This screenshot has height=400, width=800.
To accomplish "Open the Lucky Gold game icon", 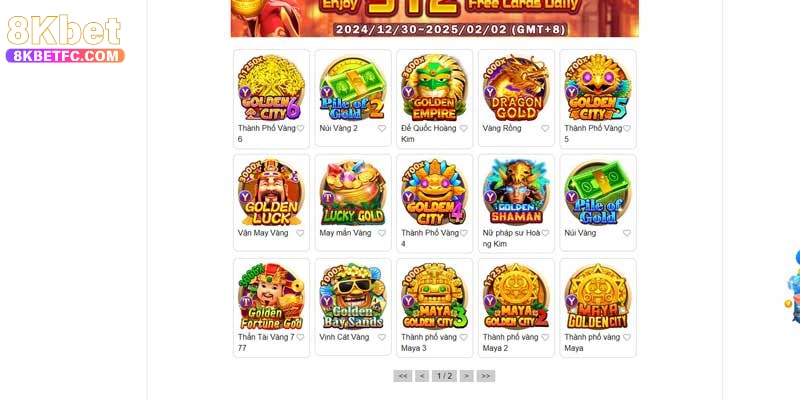I will (353, 192).
